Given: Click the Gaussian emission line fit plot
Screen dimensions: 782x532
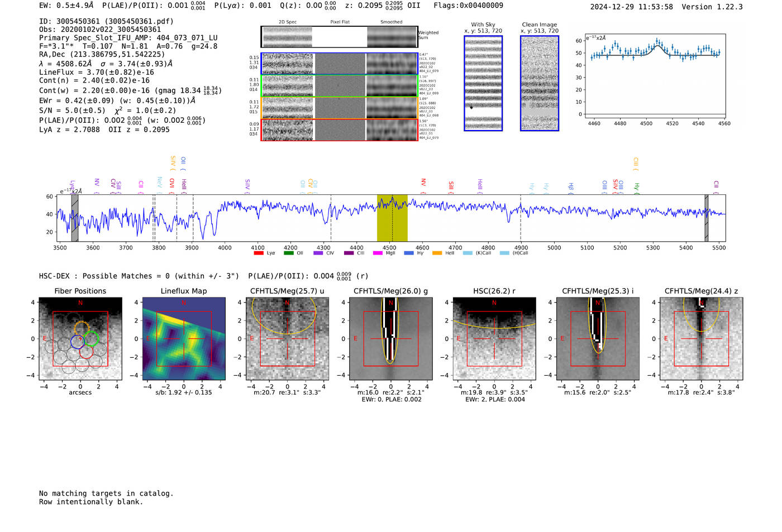Looking at the screenshot, I should tap(655, 76).
